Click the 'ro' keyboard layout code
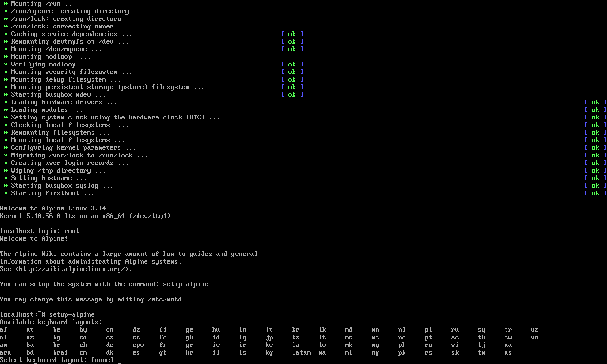Image resolution: width=607 pixels, height=364 pixels. (x=429, y=345)
